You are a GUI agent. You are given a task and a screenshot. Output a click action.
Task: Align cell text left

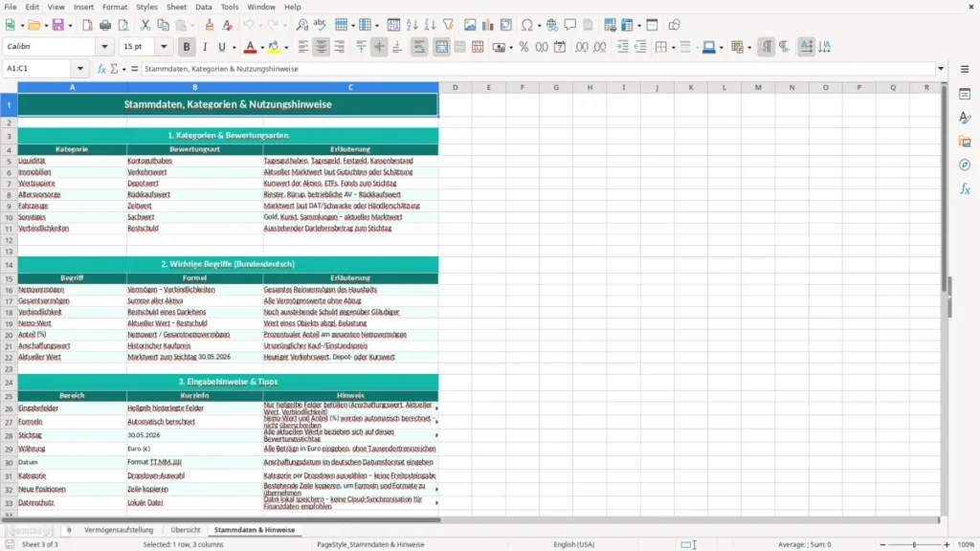(x=303, y=47)
